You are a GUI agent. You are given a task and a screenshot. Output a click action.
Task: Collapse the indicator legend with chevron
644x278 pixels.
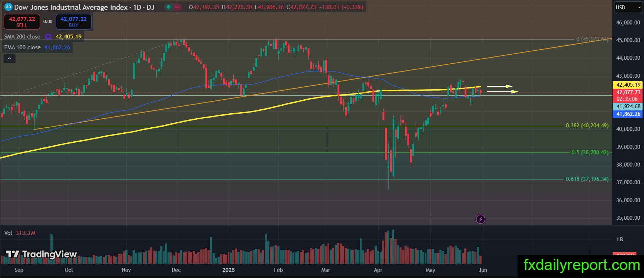(x=9, y=58)
